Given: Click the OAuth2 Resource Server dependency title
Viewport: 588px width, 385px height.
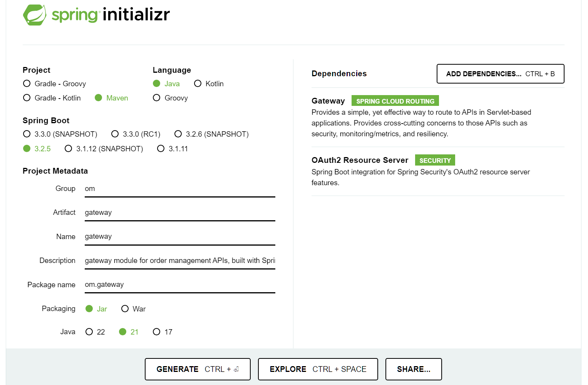Looking at the screenshot, I should pyautogui.click(x=360, y=160).
